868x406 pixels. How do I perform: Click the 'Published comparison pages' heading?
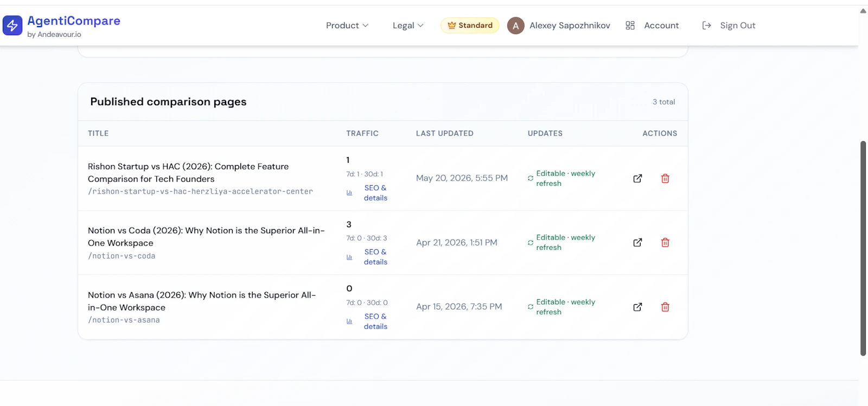(168, 102)
